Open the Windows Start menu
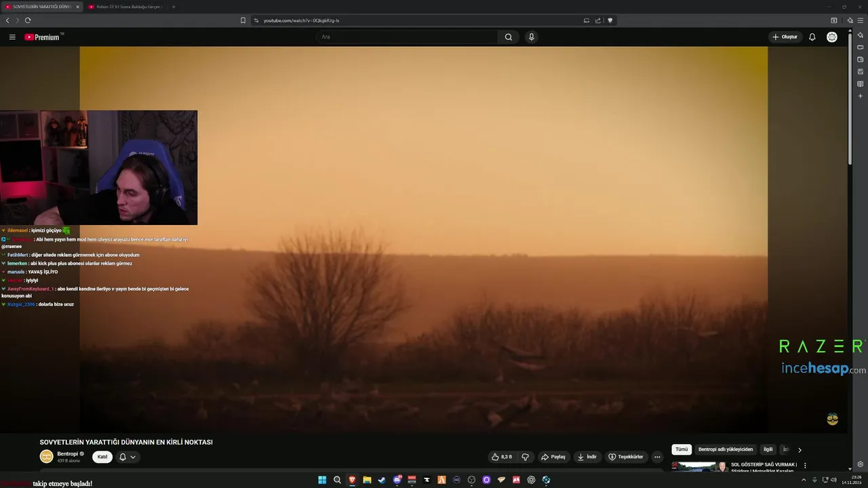Viewport: 868px width, 488px height. tap(322, 480)
